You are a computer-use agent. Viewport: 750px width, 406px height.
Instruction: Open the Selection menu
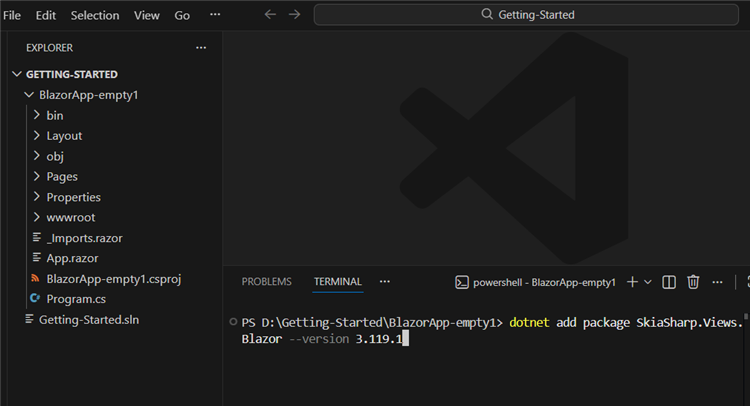tap(95, 15)
